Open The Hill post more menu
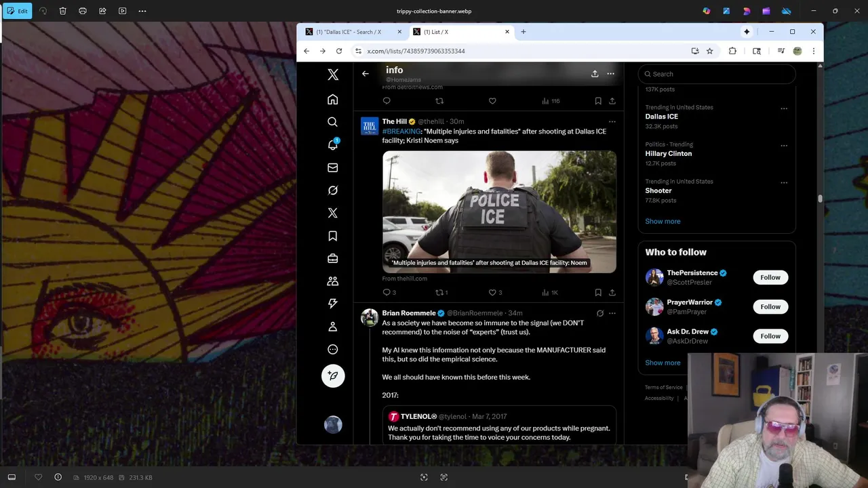This screenshot has height=488, width=868. tap(612, 122)
